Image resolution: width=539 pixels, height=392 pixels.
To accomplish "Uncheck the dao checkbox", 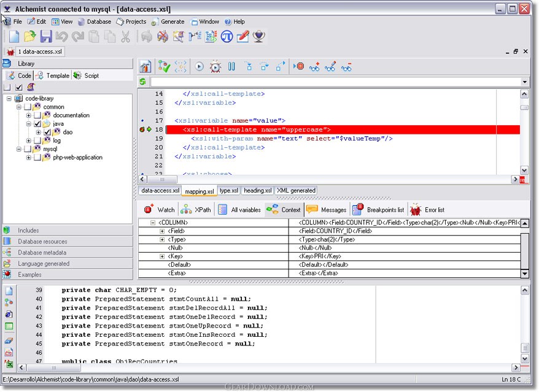I will pos(47,132).
